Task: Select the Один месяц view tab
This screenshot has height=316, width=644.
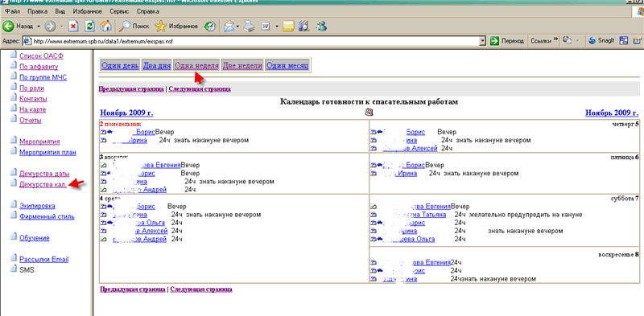Action: coord(287,66)
